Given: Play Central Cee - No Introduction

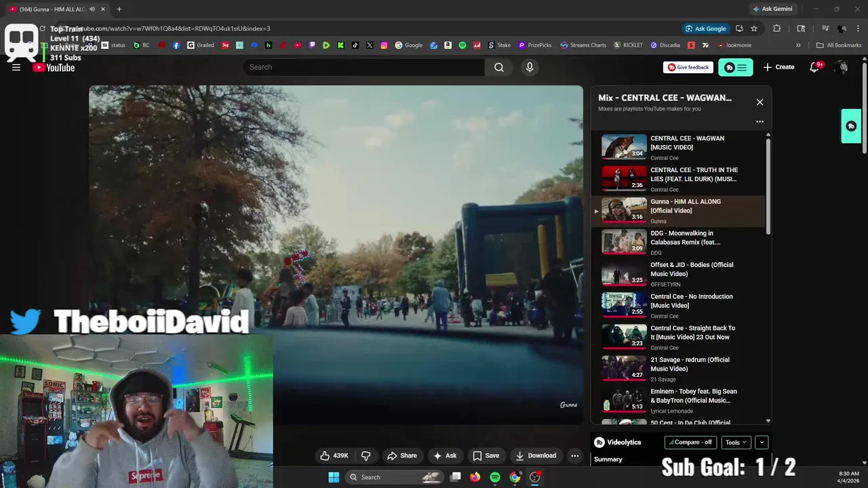Looking at the screenshot, I should (x=678, y=306).
